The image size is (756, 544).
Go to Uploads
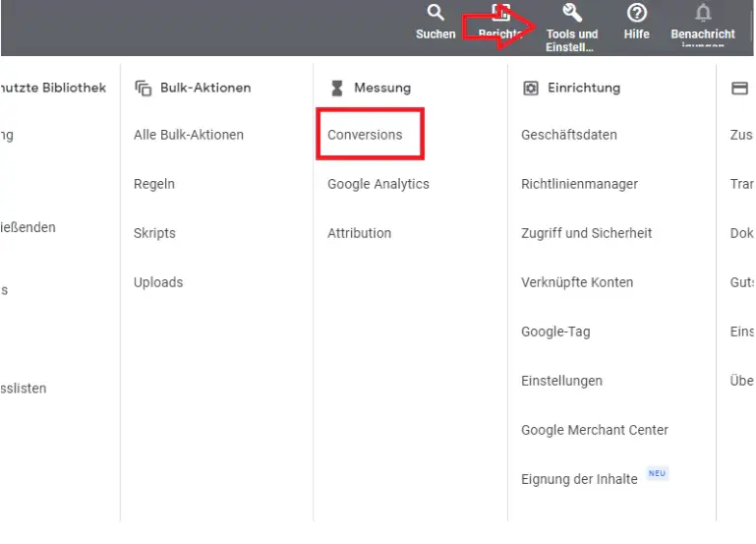pyautogui.click(x=158, y=282)
